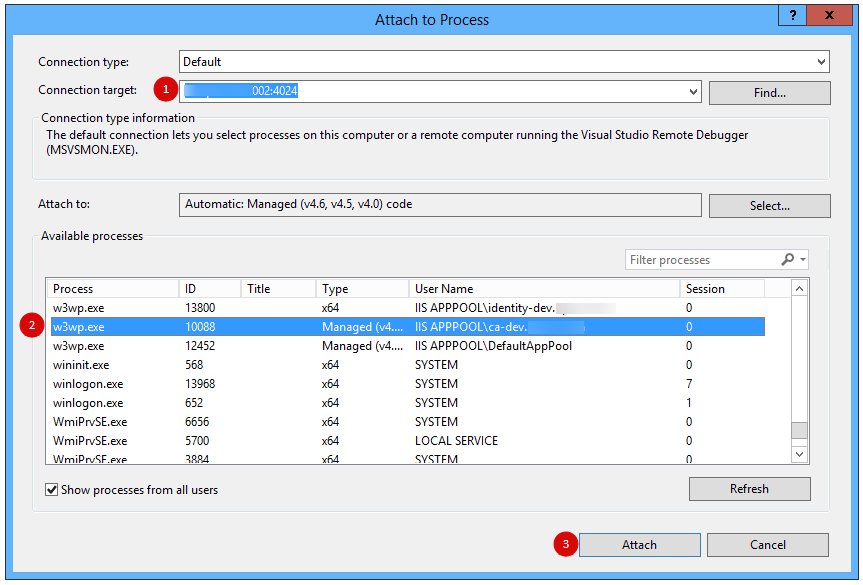
Task: Click the search magnifier icon in Filter processes
Action: click(787, 259)
